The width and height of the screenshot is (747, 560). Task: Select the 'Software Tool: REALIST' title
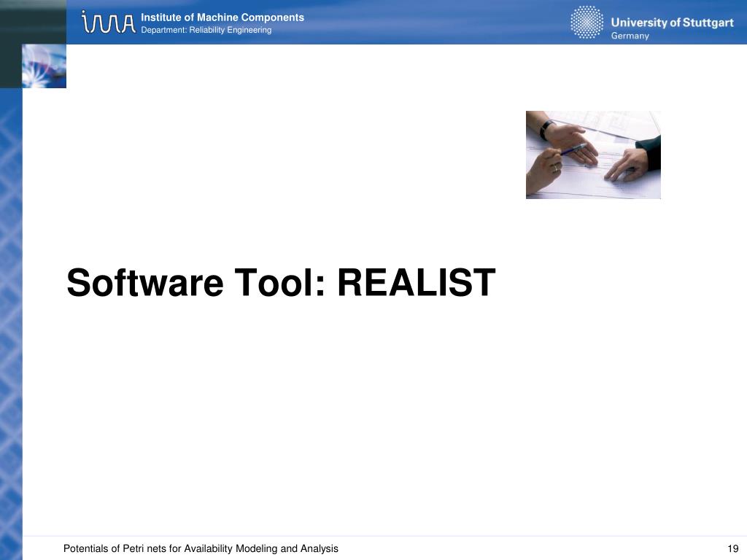[x=281, y=283]
